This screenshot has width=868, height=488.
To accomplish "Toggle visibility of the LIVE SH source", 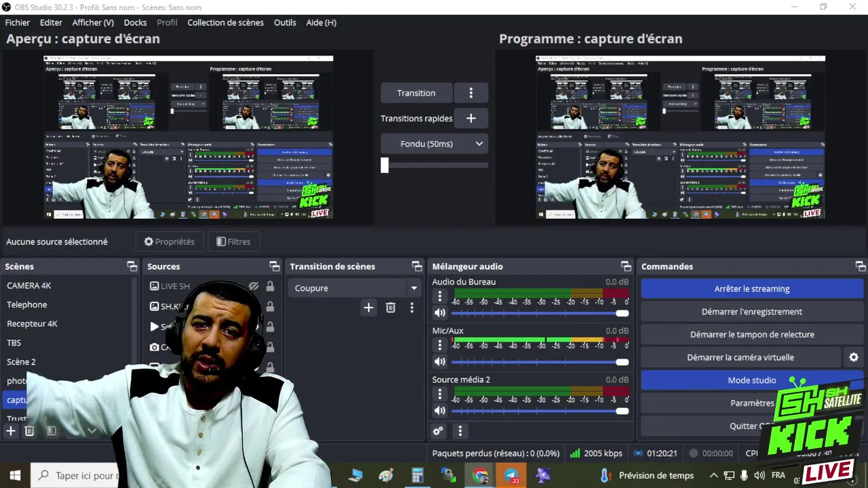I will point(254,286).
